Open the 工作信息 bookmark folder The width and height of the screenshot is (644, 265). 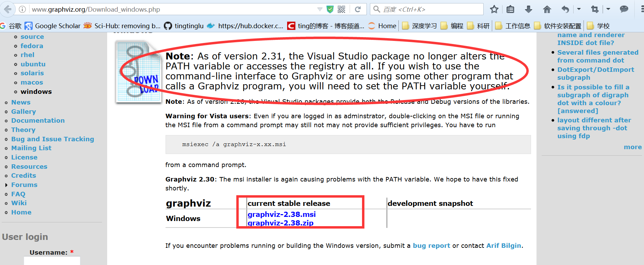(513, 26)
